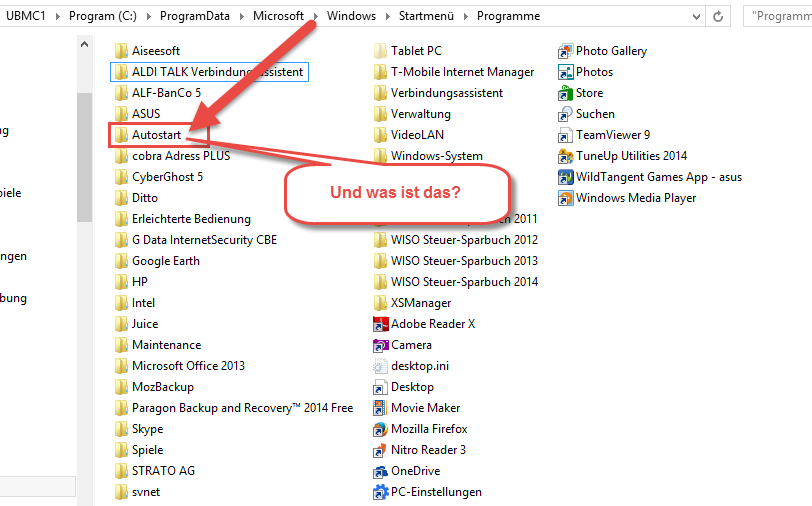The width and height of the screenshot is (812, 506).
Task: Click the Camera shortcut icon
Action: (x=381, y=345)
